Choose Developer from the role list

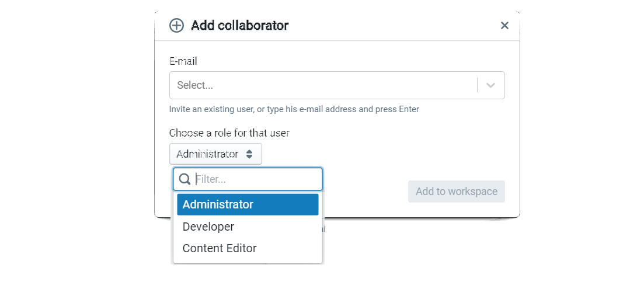click(208, 227)
